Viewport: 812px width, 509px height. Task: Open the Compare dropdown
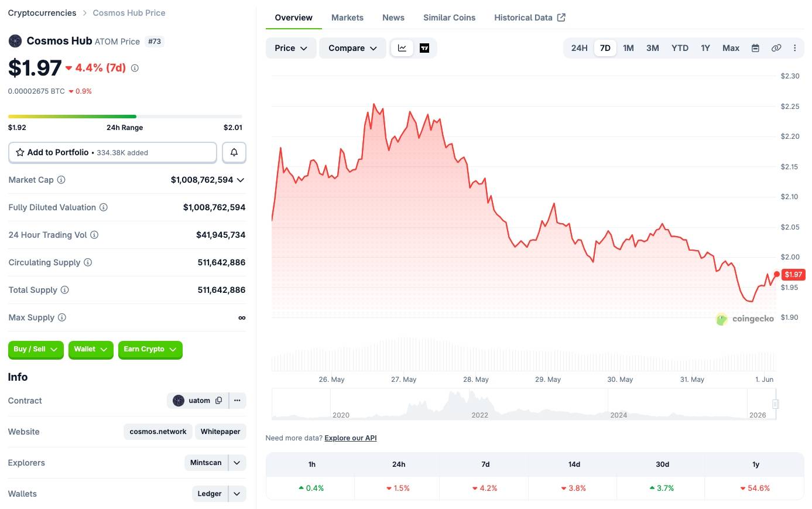click(352, 48)
